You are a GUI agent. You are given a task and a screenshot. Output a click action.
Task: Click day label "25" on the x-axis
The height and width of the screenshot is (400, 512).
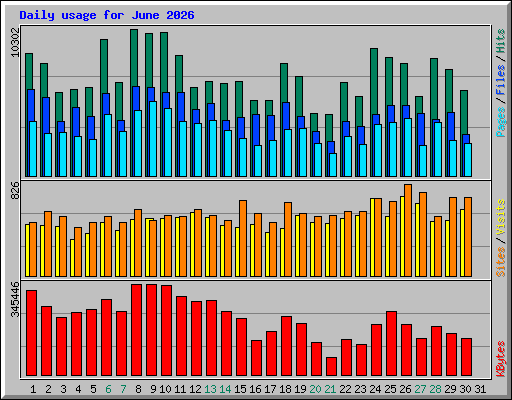[390, 389]
